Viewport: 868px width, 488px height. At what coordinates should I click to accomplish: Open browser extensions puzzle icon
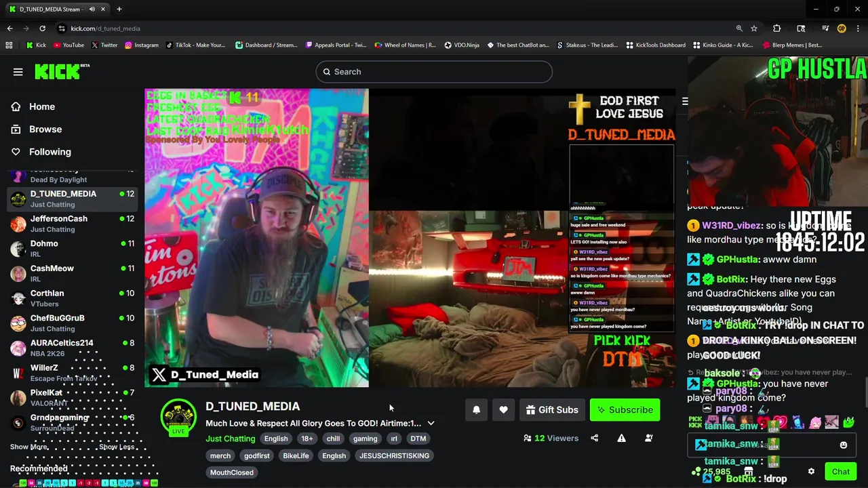pos(777,28)
